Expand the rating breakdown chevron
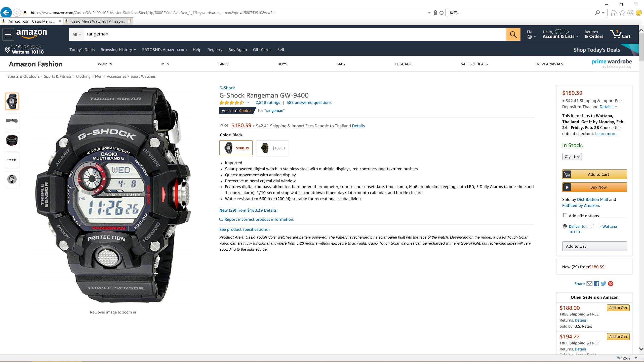This screenshot has width=644, height=362. click(x=248, y=102)
